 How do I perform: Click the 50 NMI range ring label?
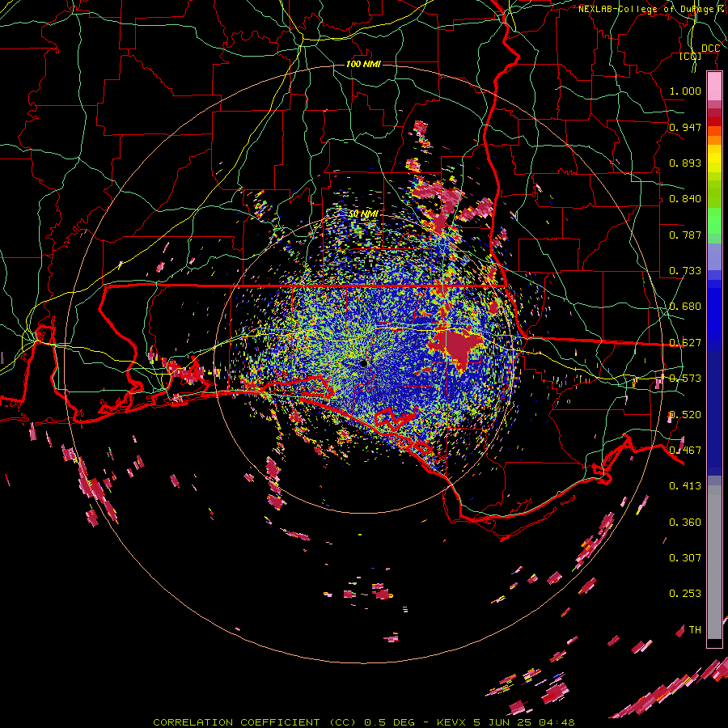point(363,214)
